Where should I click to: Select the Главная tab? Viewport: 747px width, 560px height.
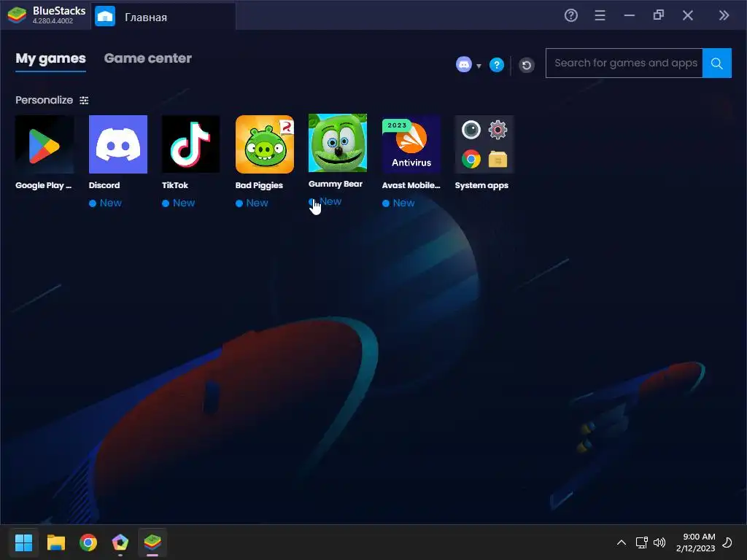163,17
